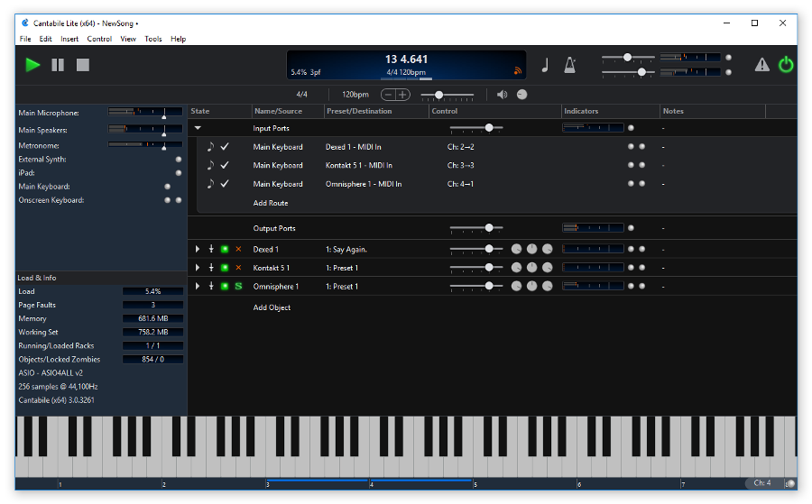
Task: Open the Edit menu
Action: tap(46, 39)
